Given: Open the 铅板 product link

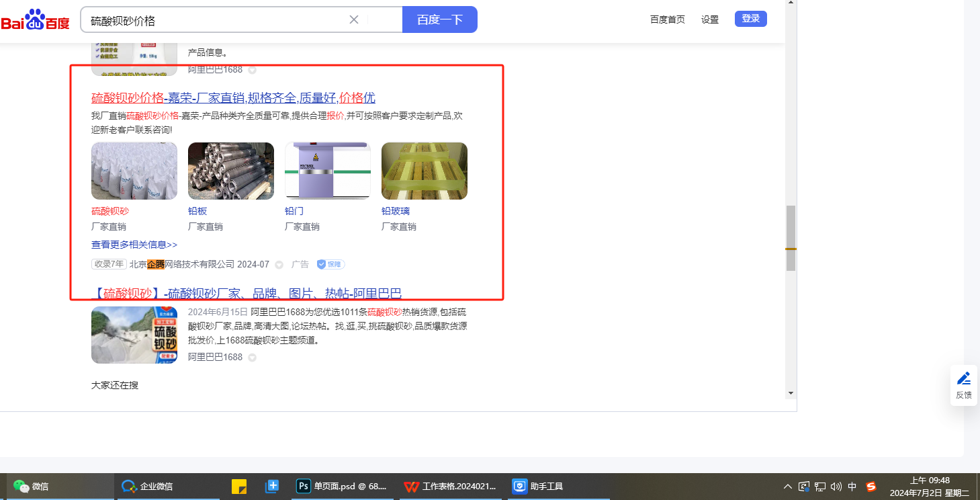Looking at the screenshot, I should [197, 211].
